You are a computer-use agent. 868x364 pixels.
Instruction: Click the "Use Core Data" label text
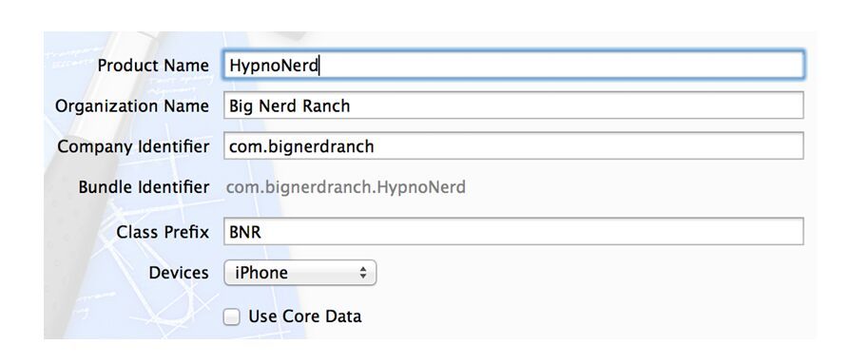click(305, 316)
